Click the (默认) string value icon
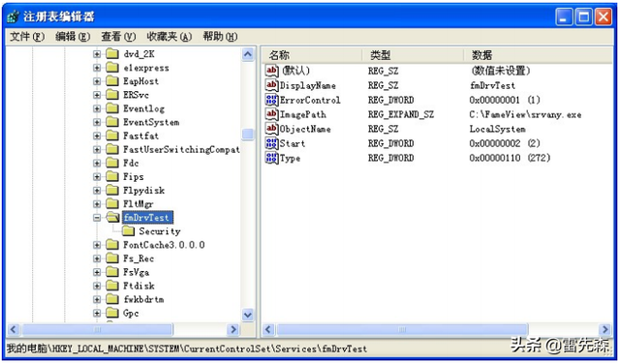Viewport: 620px width, 364px height. 271,71
